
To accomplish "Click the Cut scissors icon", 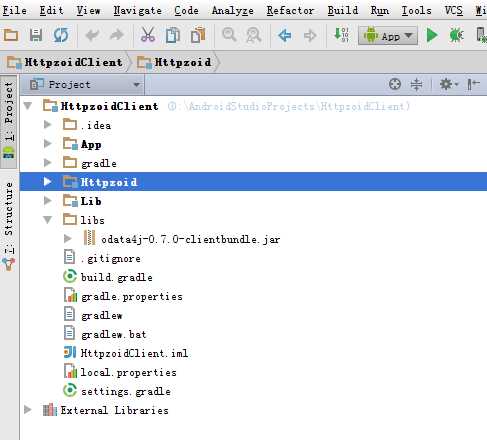I will pos(148,35).
